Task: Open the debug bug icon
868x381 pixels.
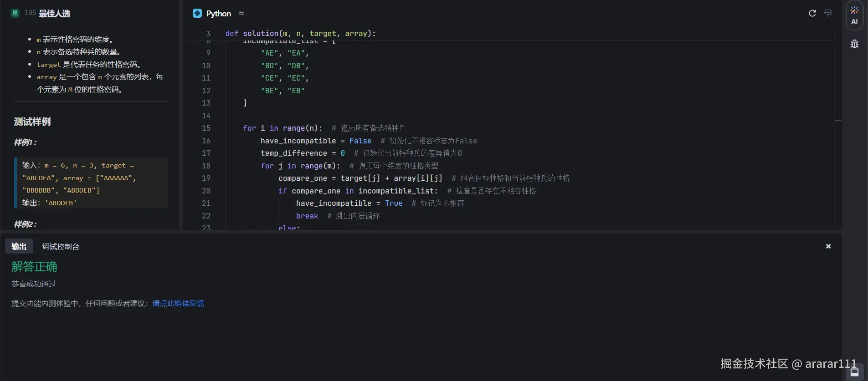Action: click(854, 44)
